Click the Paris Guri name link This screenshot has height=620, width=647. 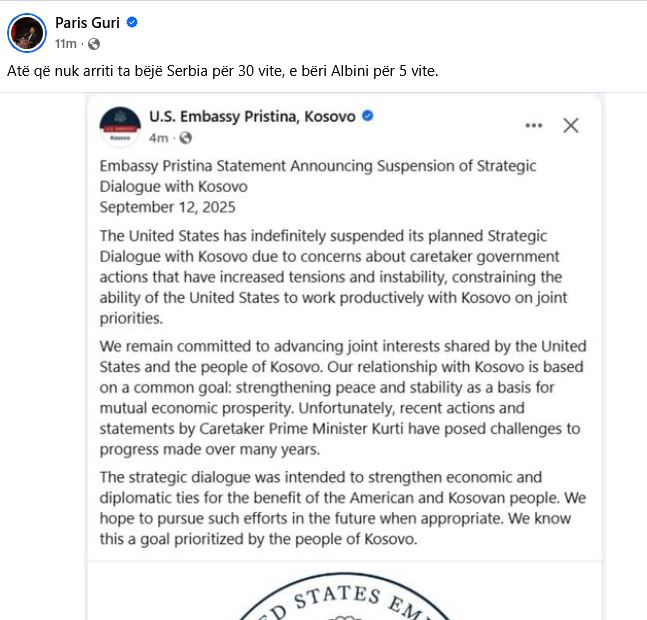[87, 23]
